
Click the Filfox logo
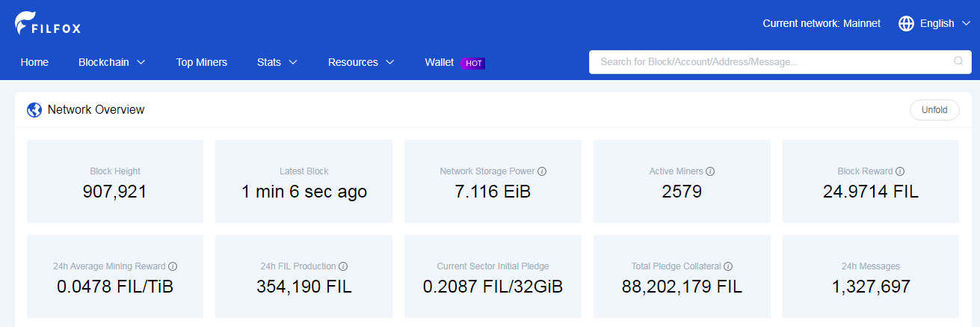point(48,22)
